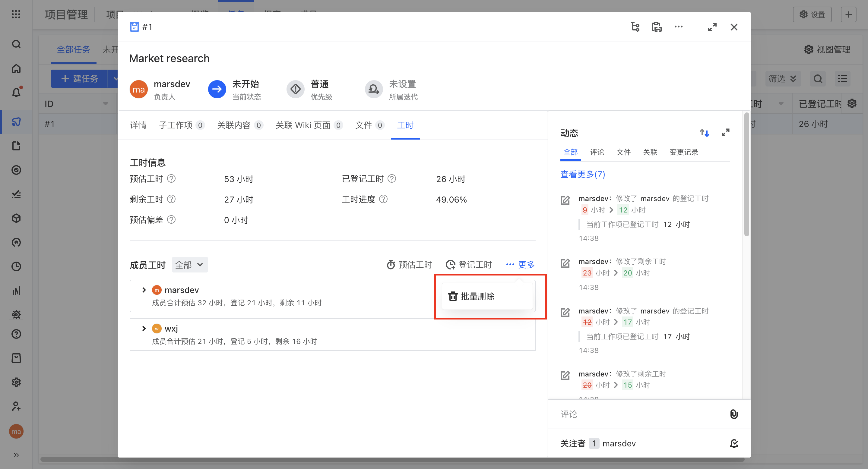Expand the marsdev member hours row
This screenshot has width=868, height=469.
(144, 290)
